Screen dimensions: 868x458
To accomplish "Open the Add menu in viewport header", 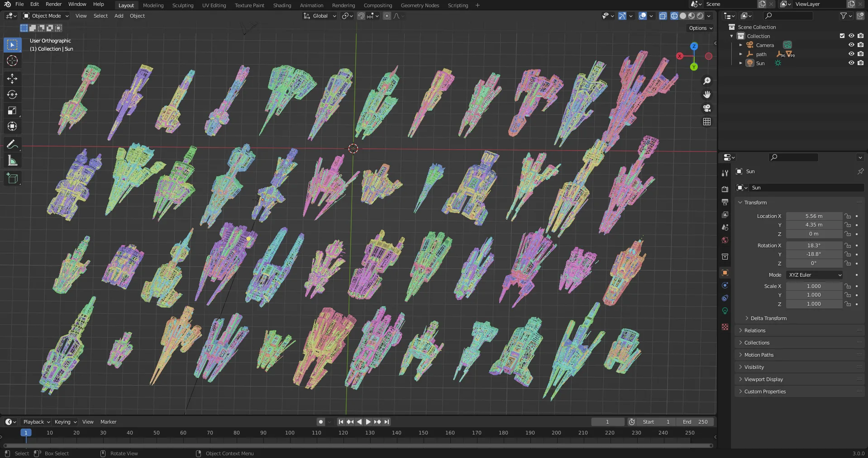I will click(x=119, y=16).
